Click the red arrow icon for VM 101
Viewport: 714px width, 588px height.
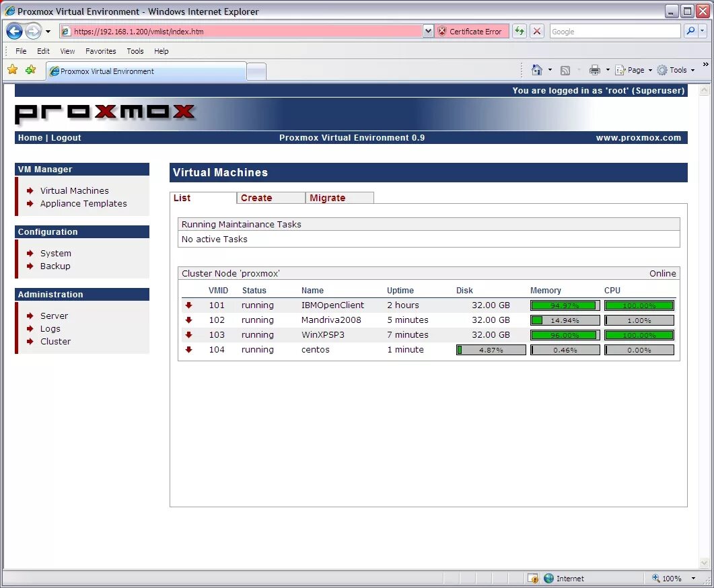click(188, 305)
